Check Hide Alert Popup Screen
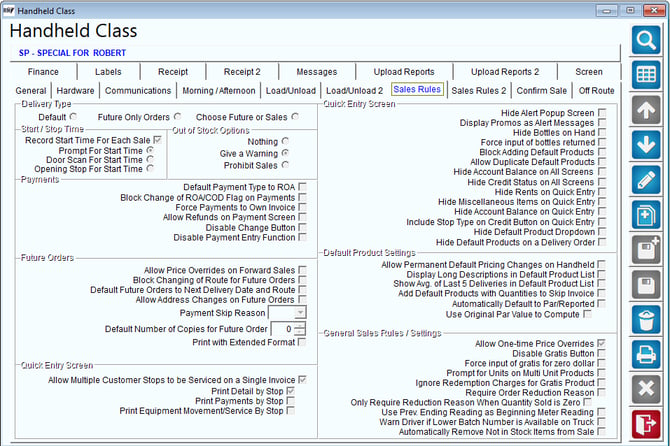 602,113
